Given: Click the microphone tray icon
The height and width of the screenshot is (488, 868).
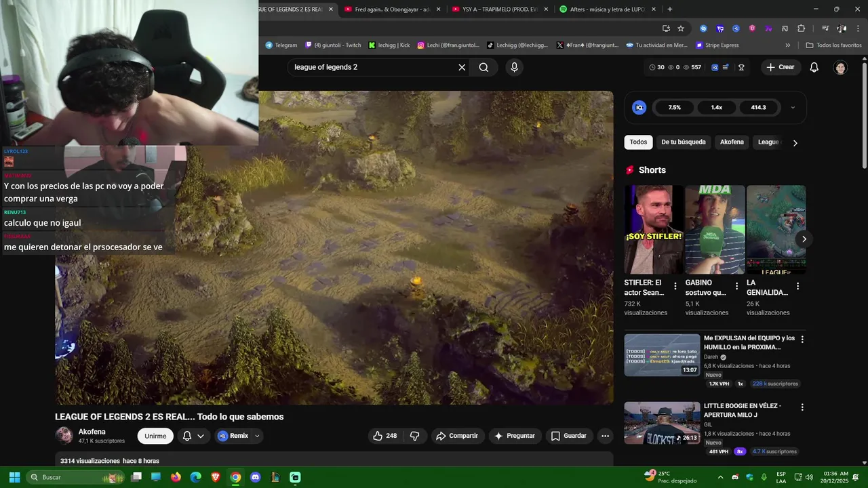Looking at the screenshot, I should tap(764, 477).
